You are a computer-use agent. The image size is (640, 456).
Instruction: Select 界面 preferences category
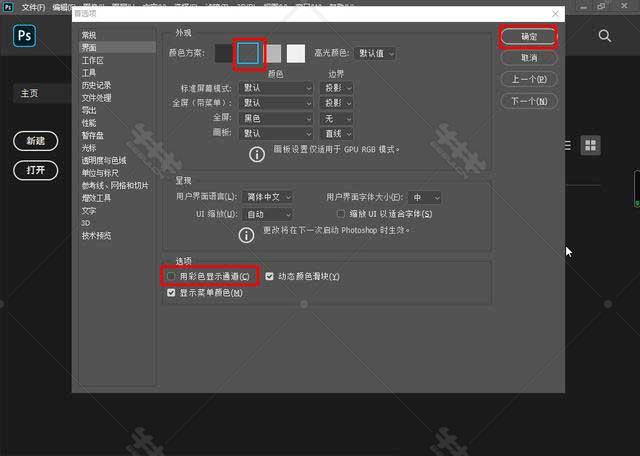tap(117, 47)
